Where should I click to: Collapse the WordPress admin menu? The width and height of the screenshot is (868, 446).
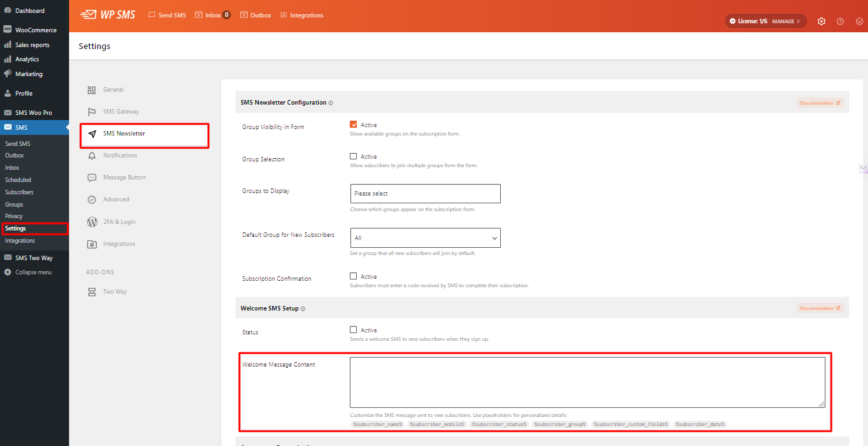(28, 272)
